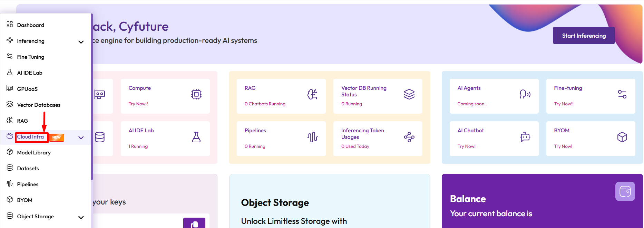Expand the Object Storage sidebar chevron
This screenshot has height=228, width=644.
[81, 218]
